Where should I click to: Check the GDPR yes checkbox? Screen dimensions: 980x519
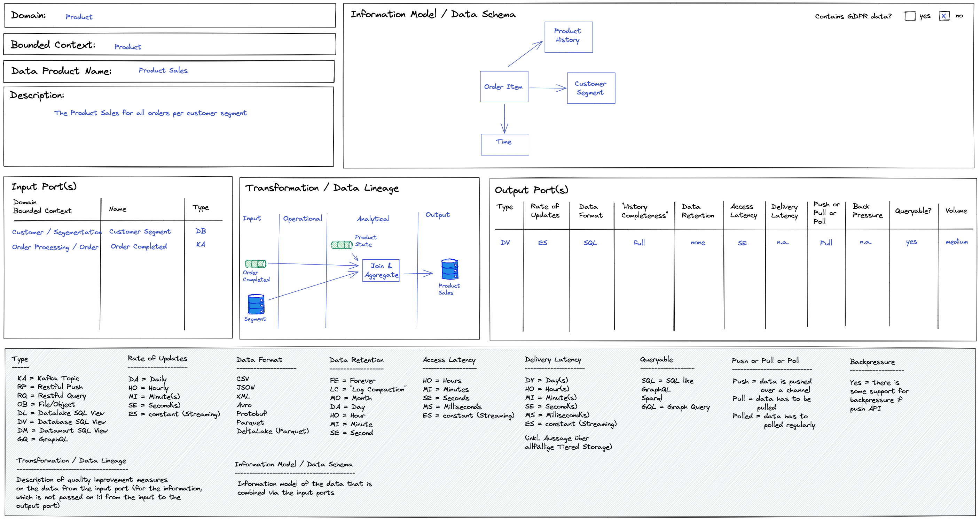(910, 16)
